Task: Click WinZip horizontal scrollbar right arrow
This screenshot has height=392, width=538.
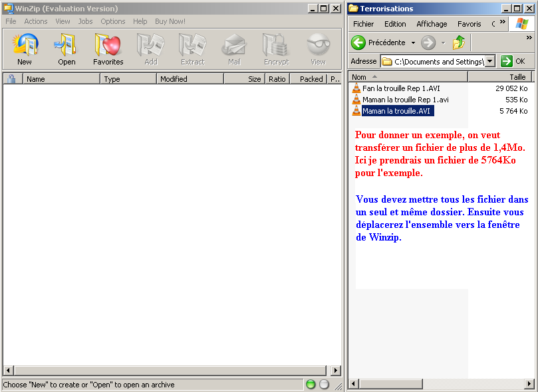Action: 336,371
